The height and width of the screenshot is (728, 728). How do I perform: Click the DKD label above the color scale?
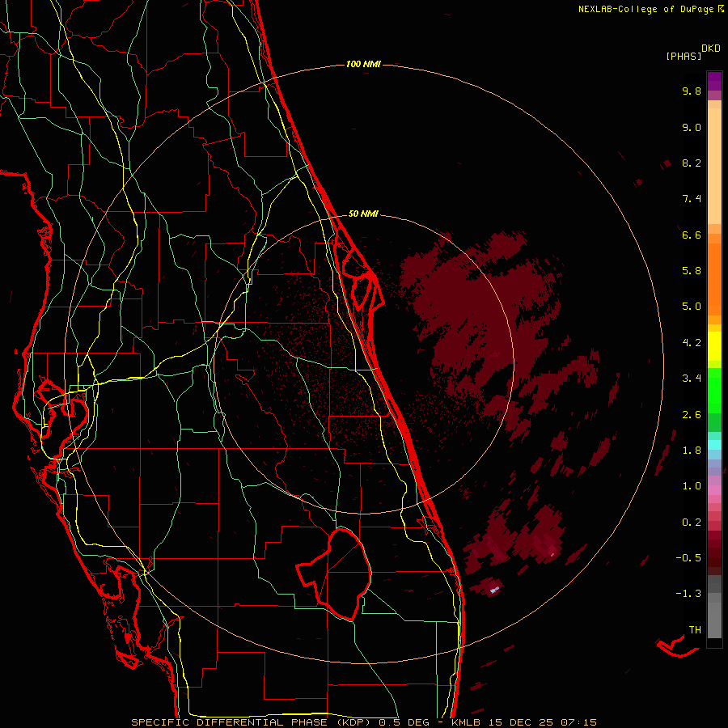click(710, 48)
